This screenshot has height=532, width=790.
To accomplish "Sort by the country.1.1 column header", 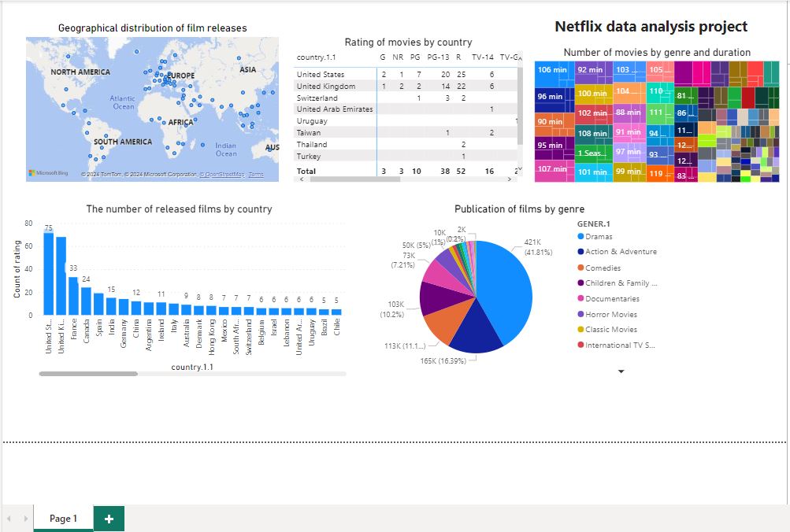I will coord(316,57).
